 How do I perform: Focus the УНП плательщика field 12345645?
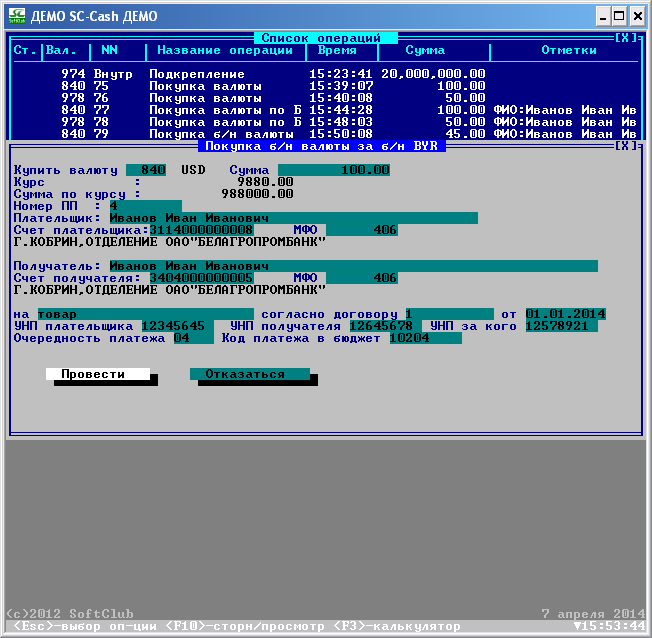click(178, 326)
